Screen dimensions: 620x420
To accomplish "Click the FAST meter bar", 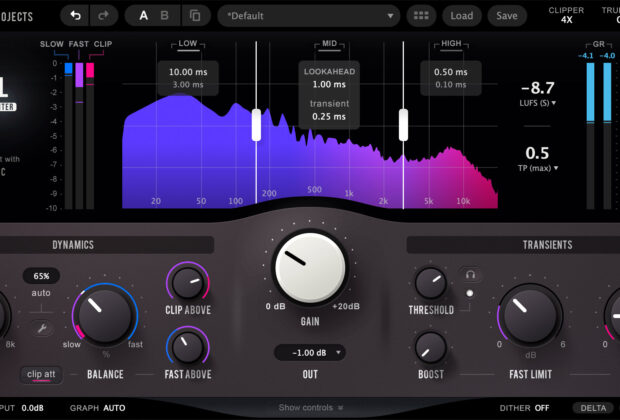I will [x=79, y=135].
